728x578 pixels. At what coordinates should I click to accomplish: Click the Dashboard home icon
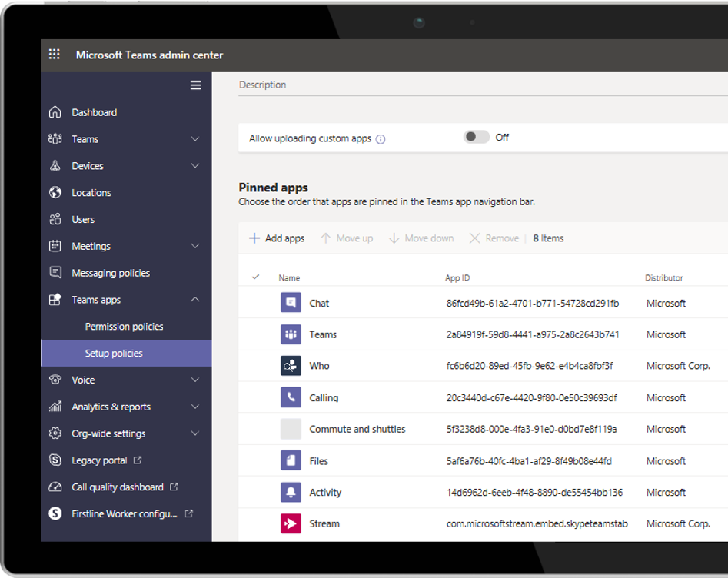click(55, 112)
